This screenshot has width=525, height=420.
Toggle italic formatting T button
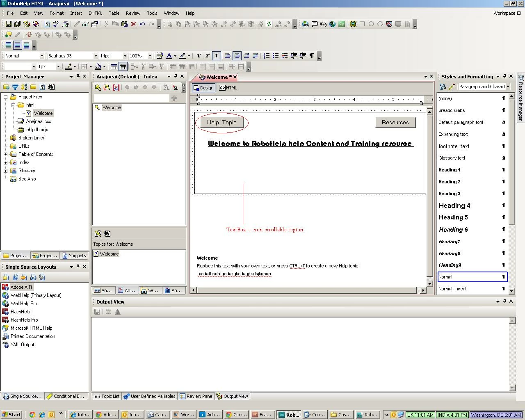(208, 56)
